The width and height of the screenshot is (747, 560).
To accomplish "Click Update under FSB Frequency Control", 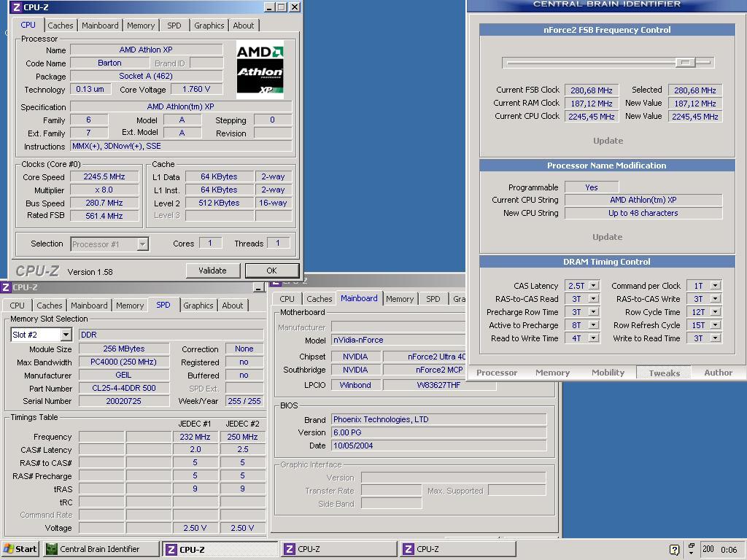I will pos(608,141).
